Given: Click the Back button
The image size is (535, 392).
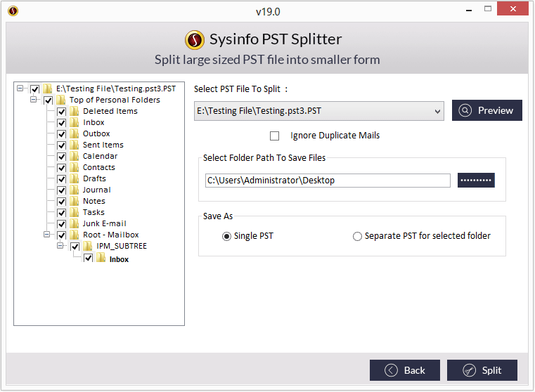Looking at the screenshot, I should coord(405,370).
